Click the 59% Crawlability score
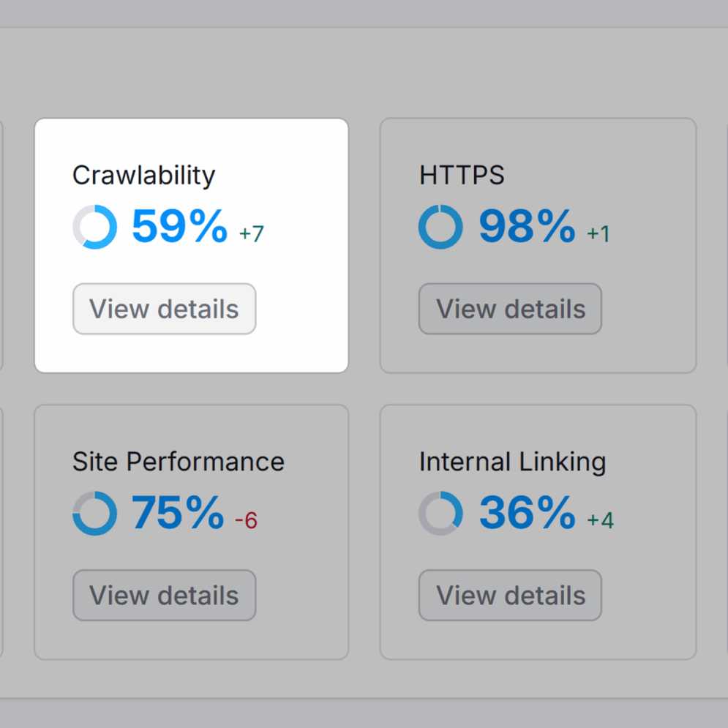 click(180, 227)
